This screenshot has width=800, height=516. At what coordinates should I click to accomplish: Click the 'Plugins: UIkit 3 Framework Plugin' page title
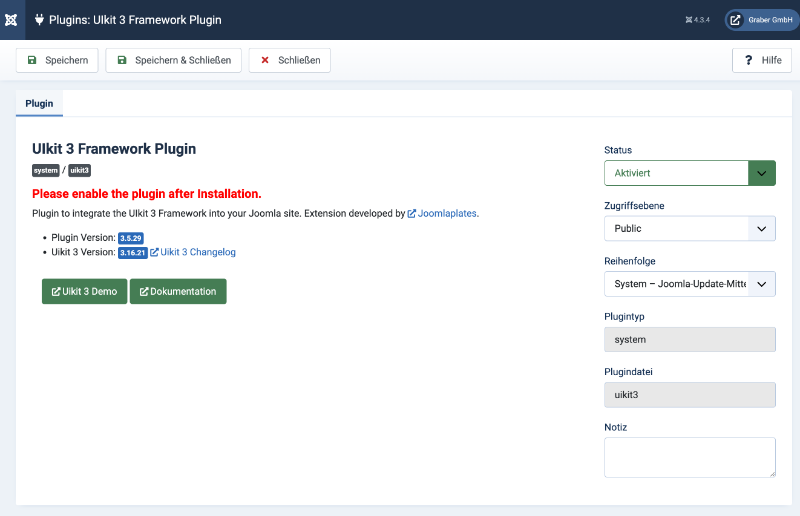(135, 20)
